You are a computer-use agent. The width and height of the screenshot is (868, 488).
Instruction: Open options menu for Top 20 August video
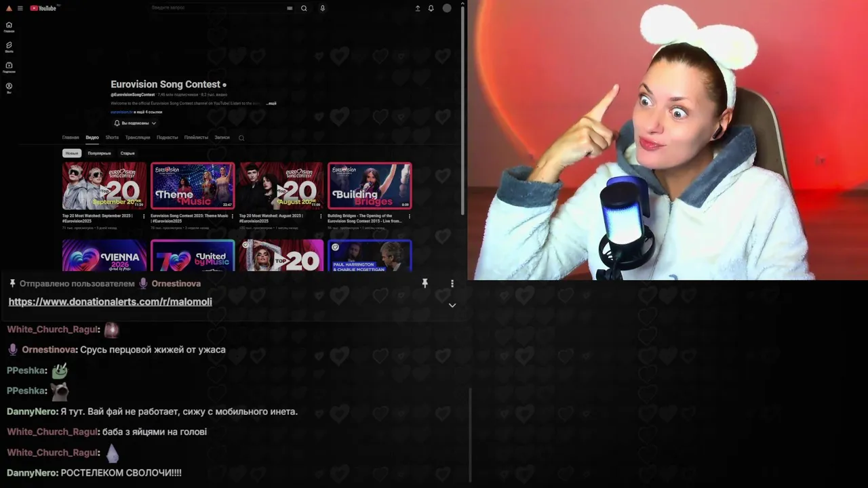321,216
